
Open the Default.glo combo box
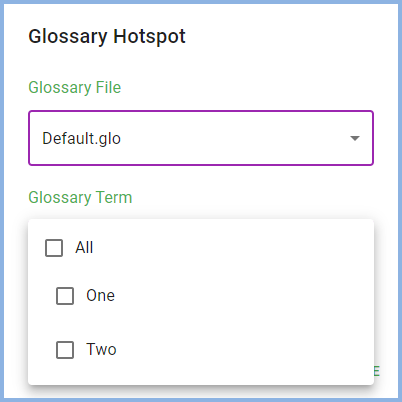[x=201, y=138]
